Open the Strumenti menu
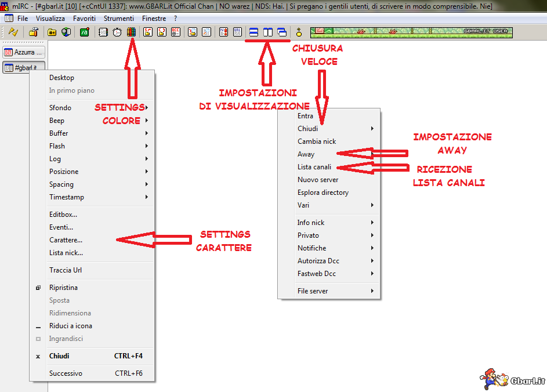The height and width of the screenshot is (392, 547). tap(118, 19)
